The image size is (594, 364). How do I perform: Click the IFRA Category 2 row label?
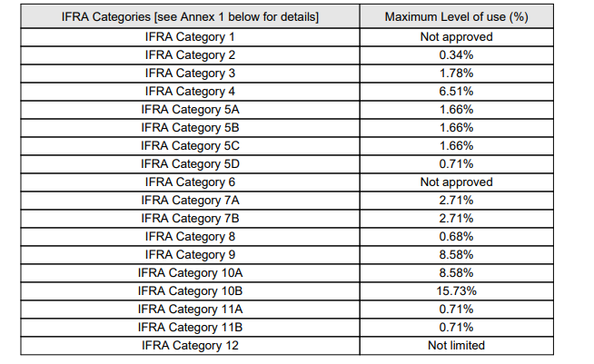[189, 54]
